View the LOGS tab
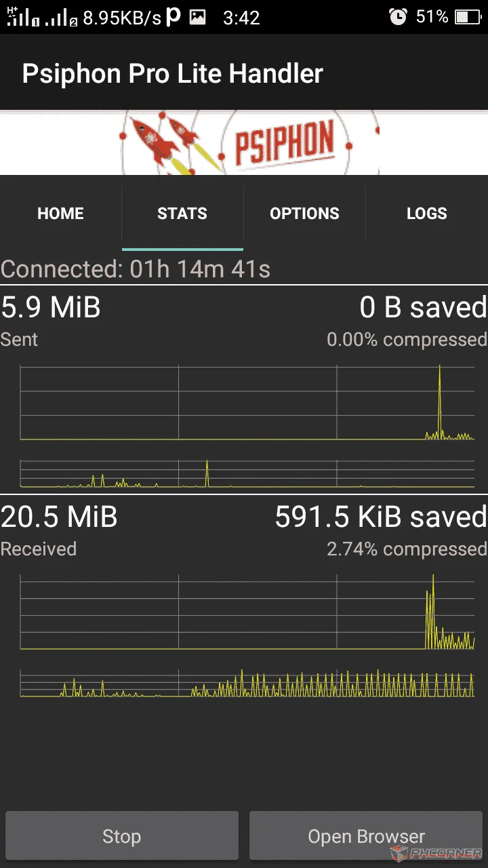This screenshot has height=868, width=488. coord(427,214)
